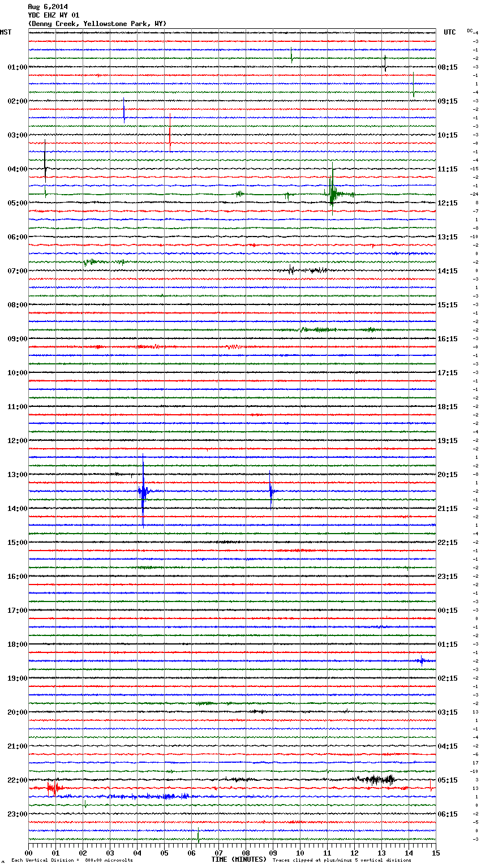Select the 04:00 MST time label
Viewport: 481px width, 868px height.
click(18, 169)
